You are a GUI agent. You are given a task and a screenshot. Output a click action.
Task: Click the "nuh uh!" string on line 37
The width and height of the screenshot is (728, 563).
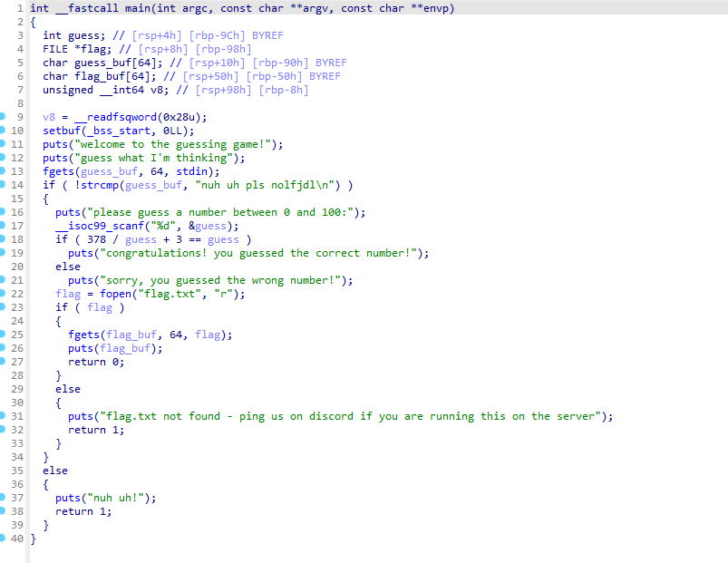pos(115,498)
